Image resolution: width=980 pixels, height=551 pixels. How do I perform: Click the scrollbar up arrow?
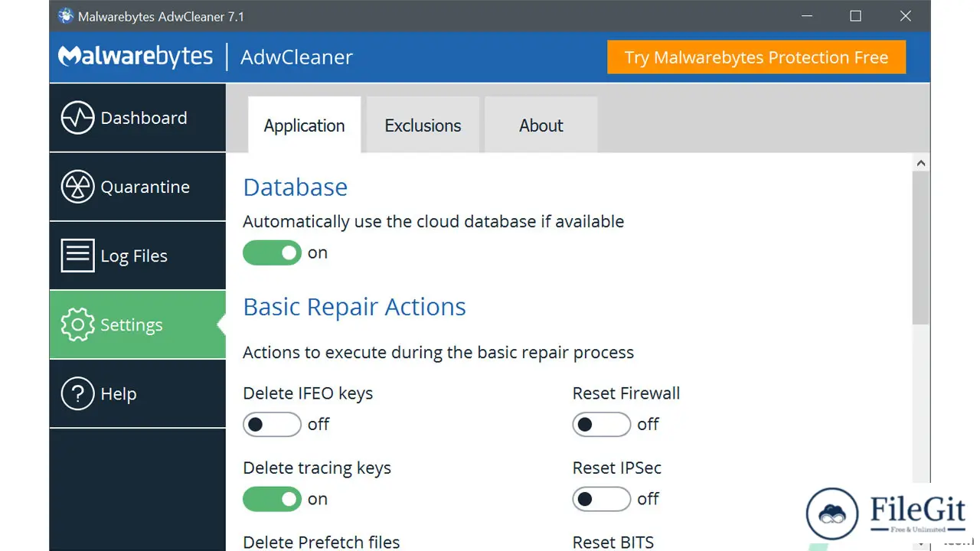coord(921,163)
